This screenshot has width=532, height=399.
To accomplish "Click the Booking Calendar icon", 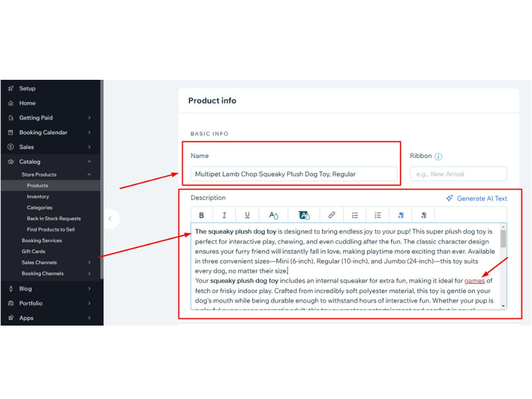I will tap(11, 132).
